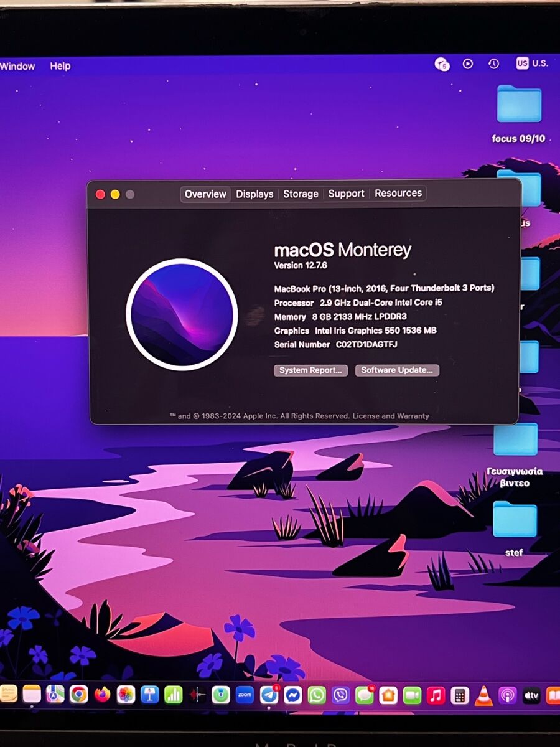Switch to the Storage tab

(x=301, y=194)
